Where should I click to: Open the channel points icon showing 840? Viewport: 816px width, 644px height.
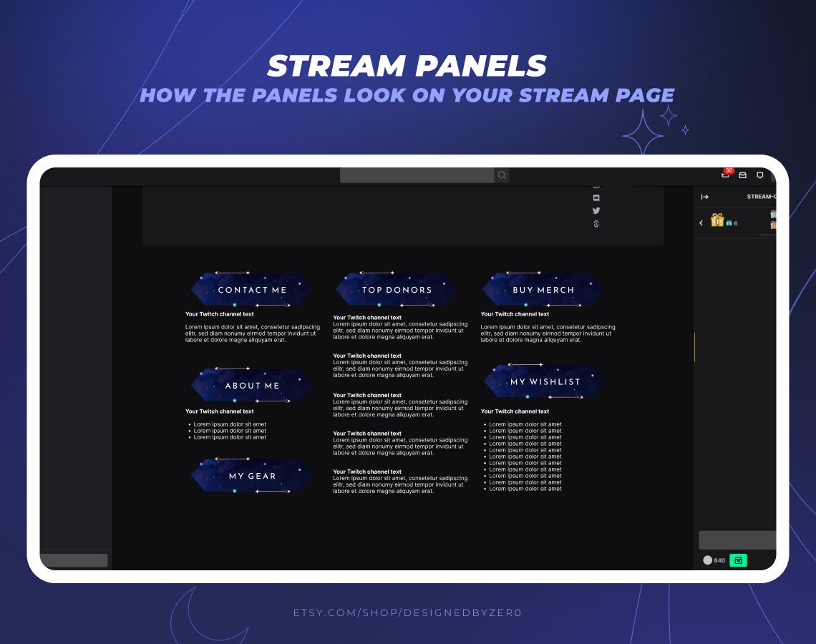709,560
